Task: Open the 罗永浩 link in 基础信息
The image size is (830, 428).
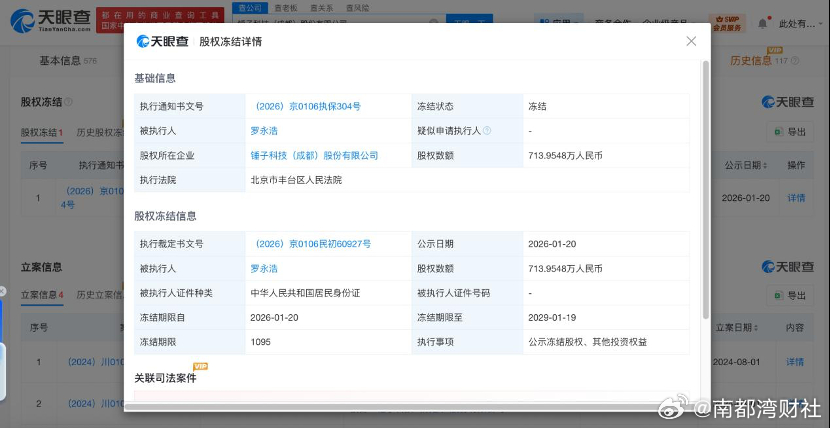Action: (x=264, y=131)
